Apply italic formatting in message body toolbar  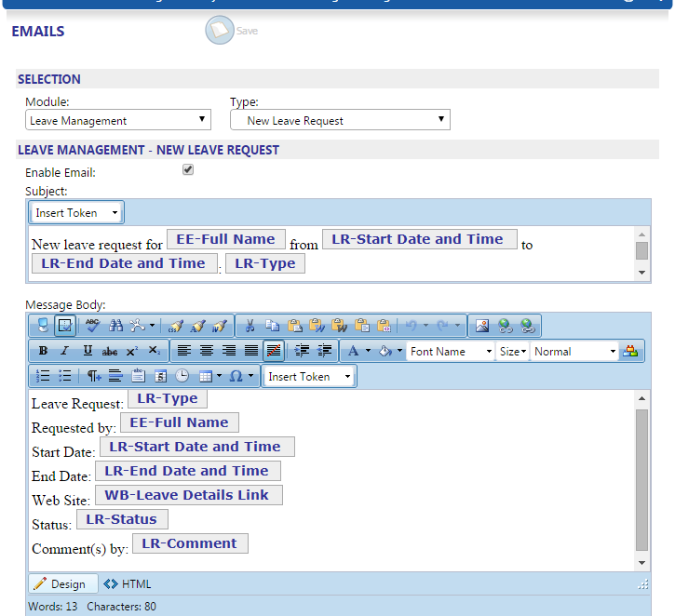click(64, 351)
